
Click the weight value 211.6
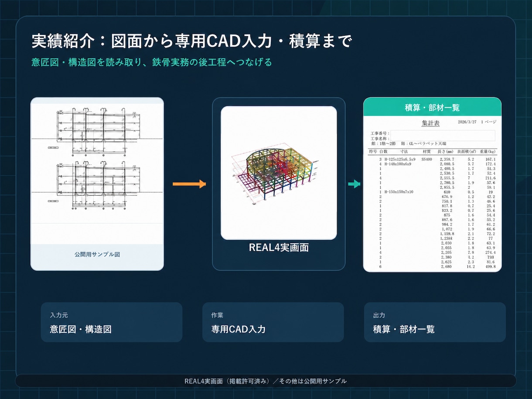[491, 178]
